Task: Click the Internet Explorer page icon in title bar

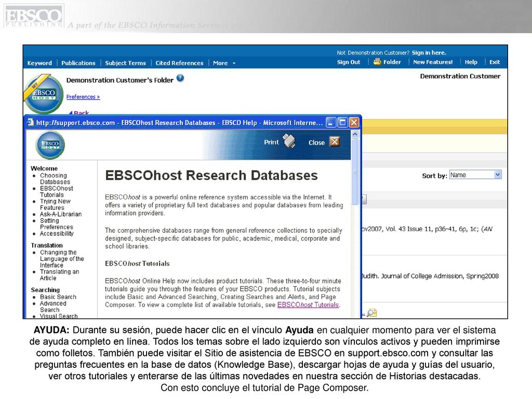Action: [31, 122]
